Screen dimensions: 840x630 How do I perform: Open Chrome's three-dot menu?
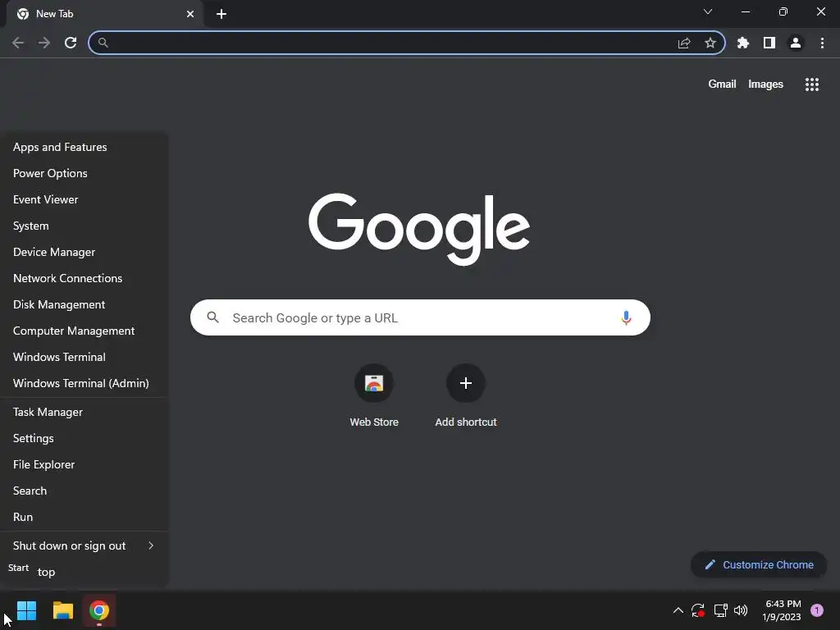pos(822,43)
